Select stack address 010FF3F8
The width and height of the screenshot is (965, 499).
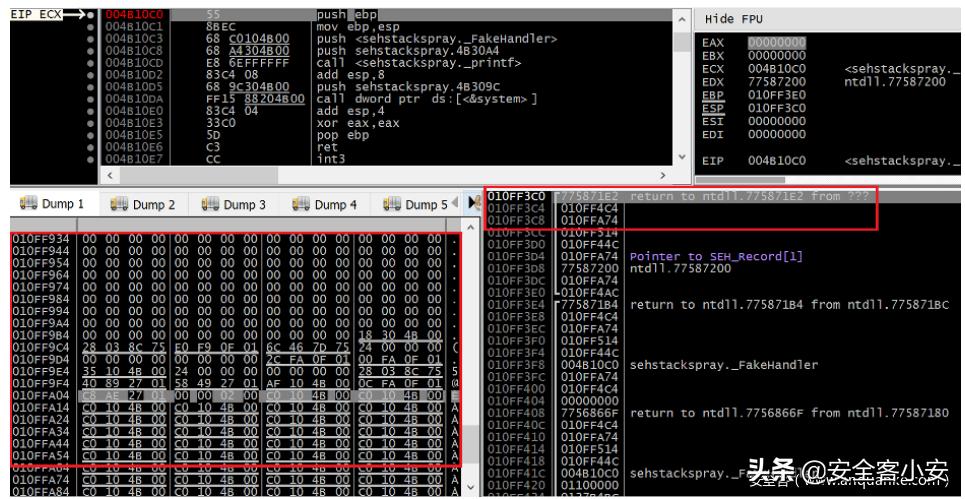pos(516,365)
